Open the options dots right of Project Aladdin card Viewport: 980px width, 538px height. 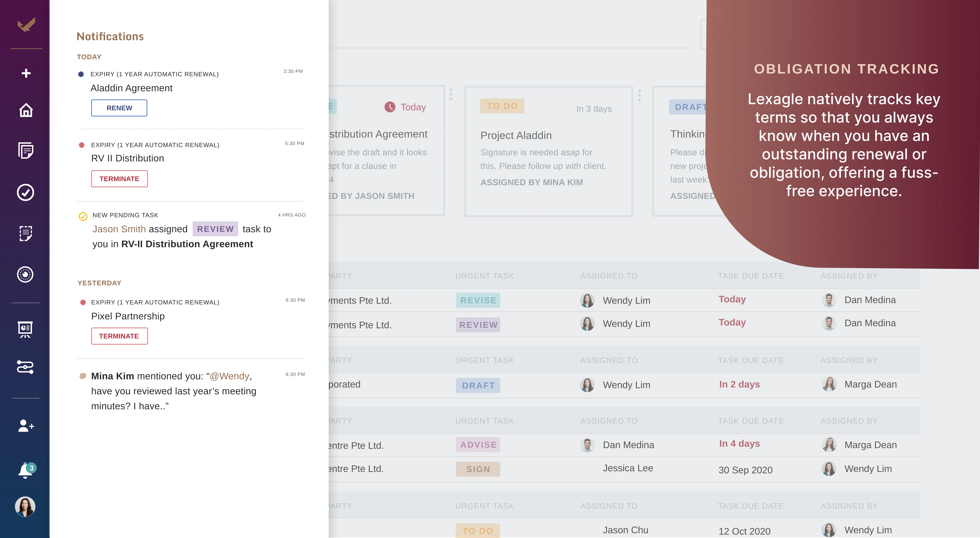click(640, 95)
